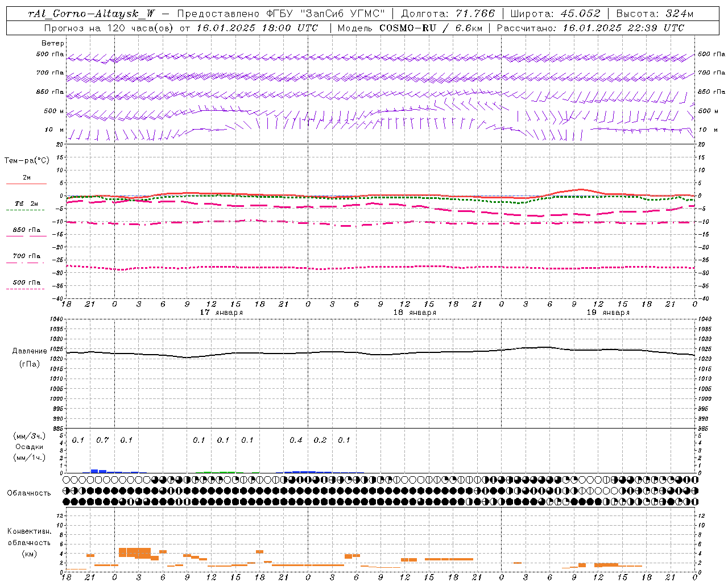The width and height of the screenshot is (728, 582).
Task: Click the 500 гПа temperature legend entry
Action: click(x=27, y=282)
